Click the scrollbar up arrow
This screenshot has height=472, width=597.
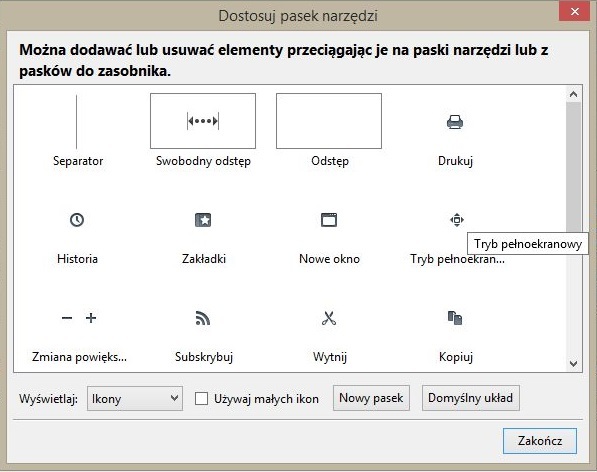point(573,94)
